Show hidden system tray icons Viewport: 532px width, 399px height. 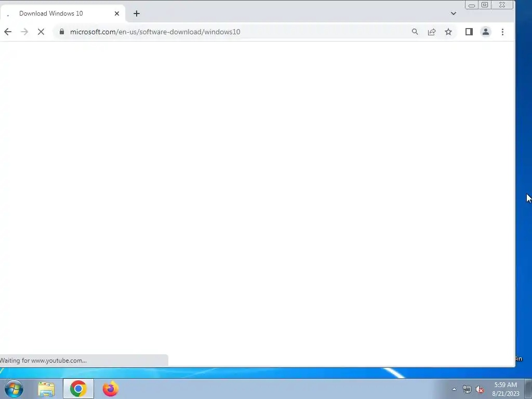tap(454, 389)
